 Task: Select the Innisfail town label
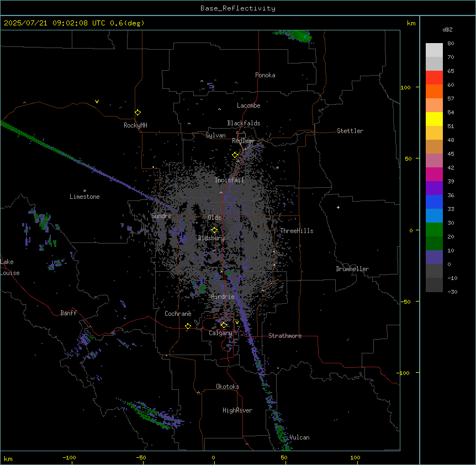230,180
